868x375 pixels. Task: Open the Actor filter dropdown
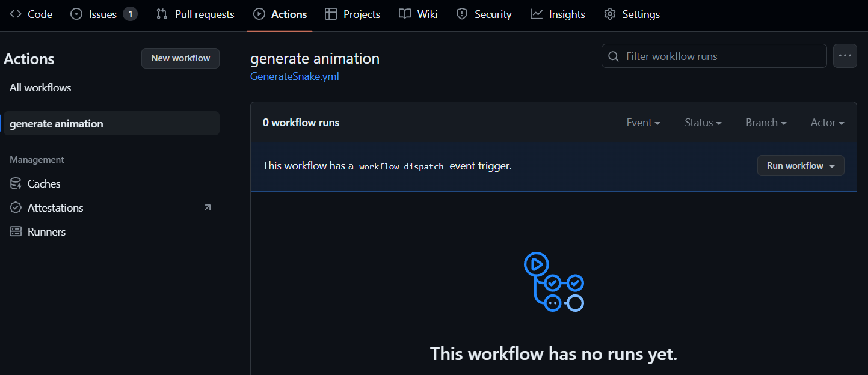[826, 122]
